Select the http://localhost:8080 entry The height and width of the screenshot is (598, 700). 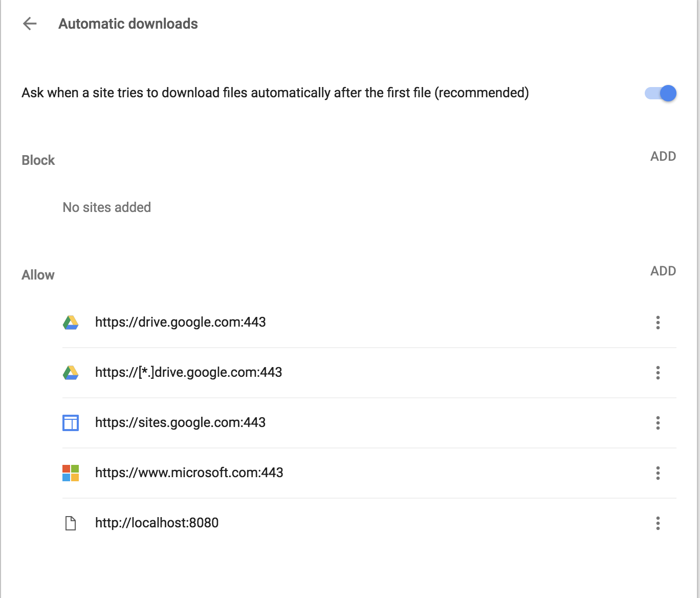pyautogui.click(x=157, y=523)
